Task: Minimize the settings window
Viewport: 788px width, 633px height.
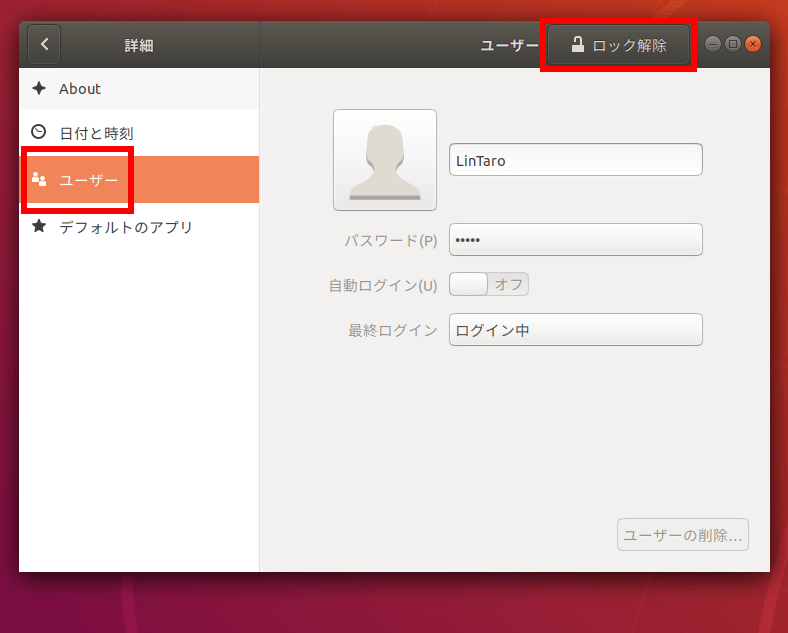Action: point(713,44)
